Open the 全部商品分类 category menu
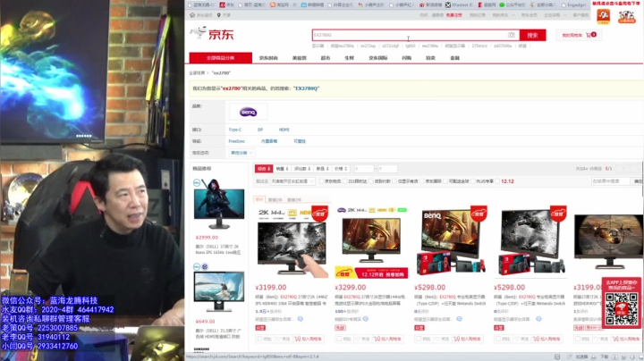The image size is (644, 361). [x=221, y=58]
